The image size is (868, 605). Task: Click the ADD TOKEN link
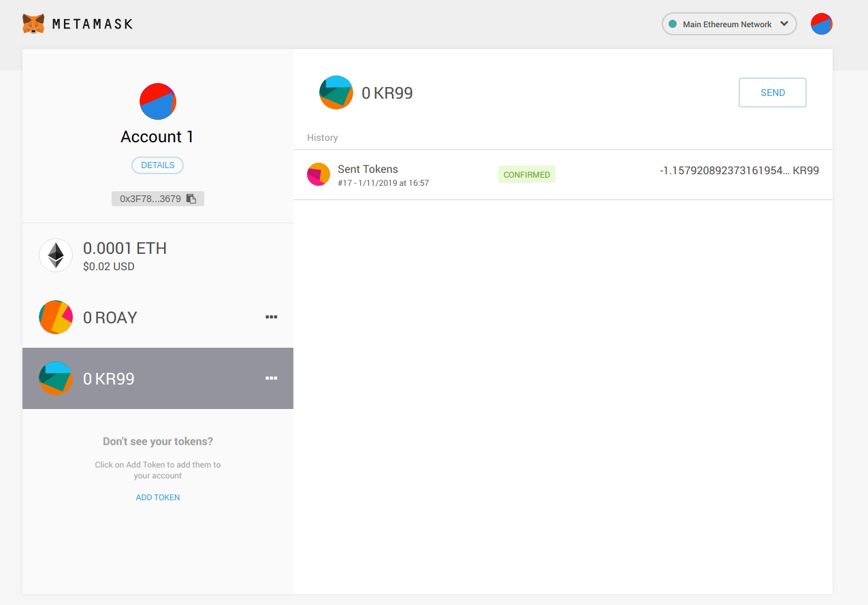point(158,497)
